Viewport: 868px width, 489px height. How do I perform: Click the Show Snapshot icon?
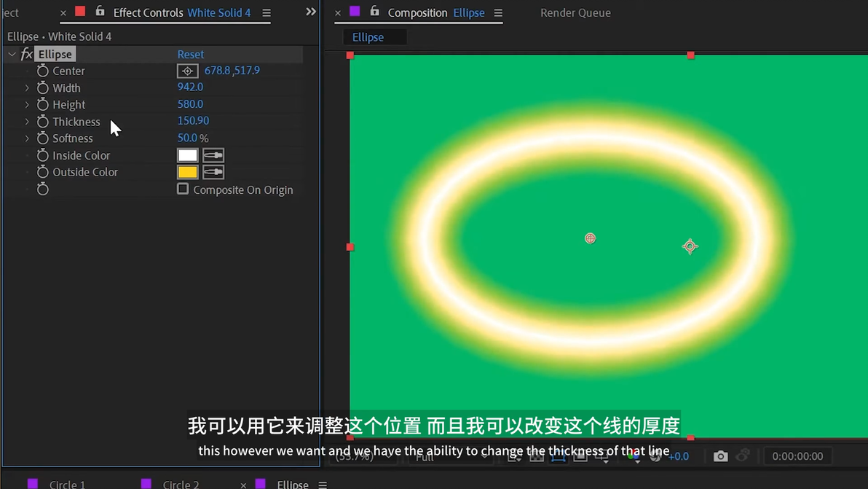pos(743,455)
